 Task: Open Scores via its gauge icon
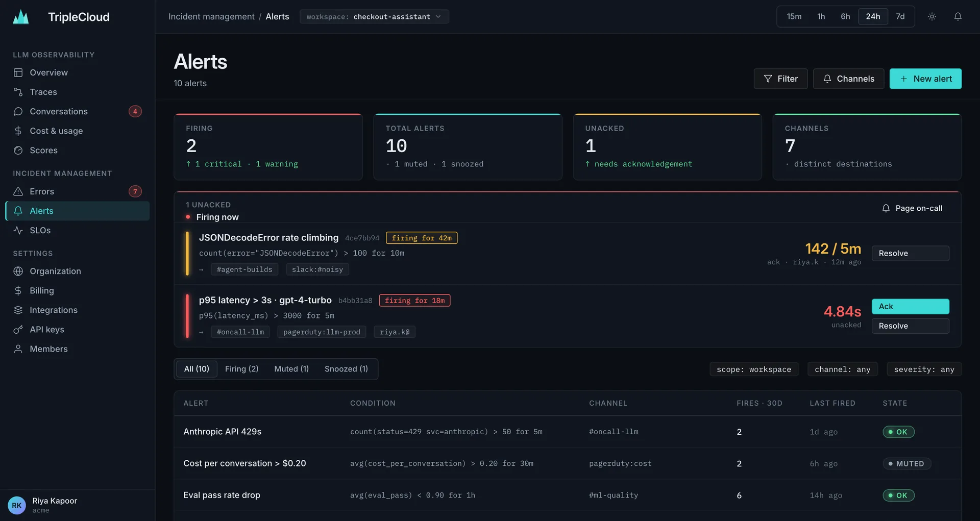pos(18,150)
